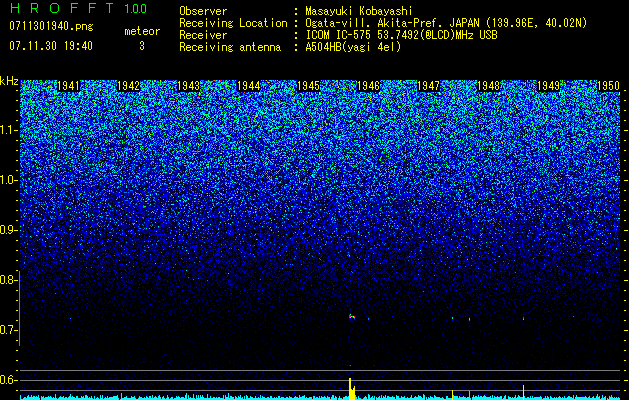Click the 1947 time marker
The image size is (629, 400).
(x=428, y=86)
